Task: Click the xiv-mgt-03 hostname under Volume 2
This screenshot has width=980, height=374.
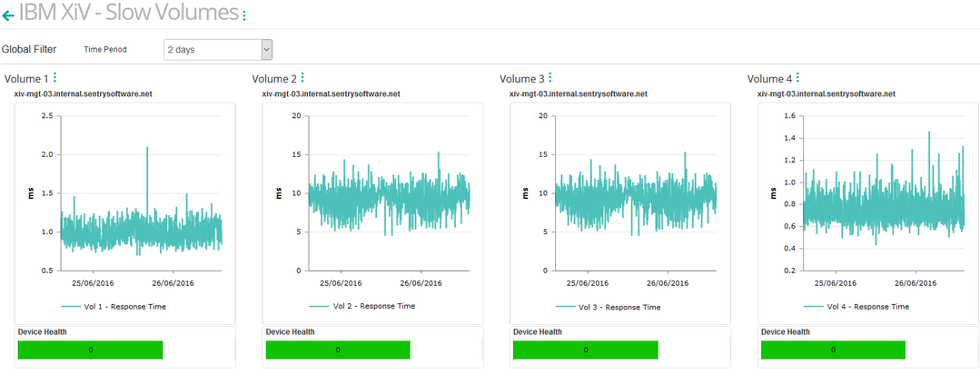Action: (331, 93)
